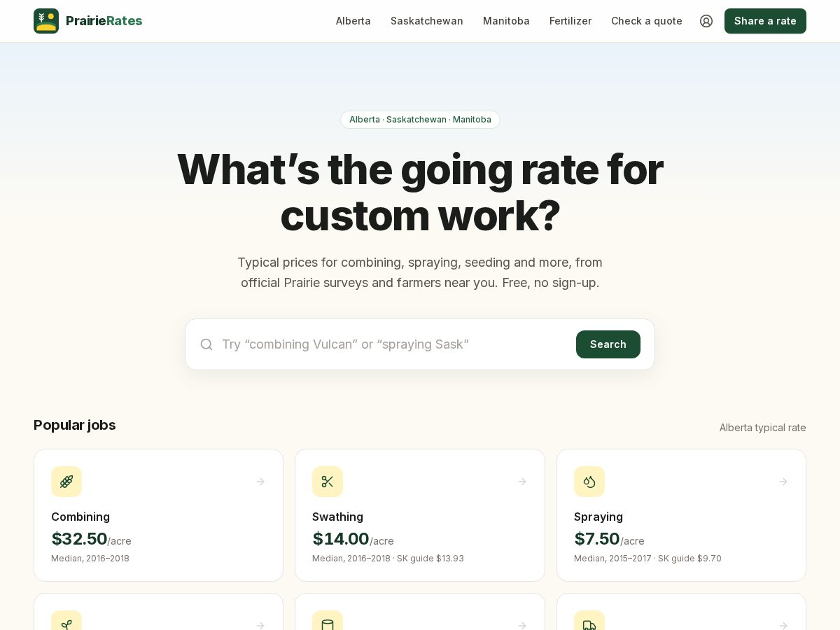Viewport: 840px width, 630px height.
Task: Open the Spraying card arrow
Action: [783, 482]
